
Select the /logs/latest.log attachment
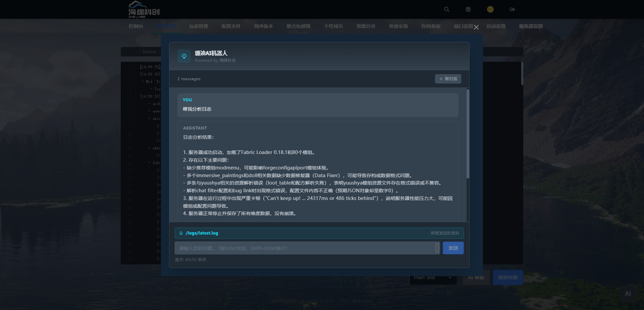202,233
